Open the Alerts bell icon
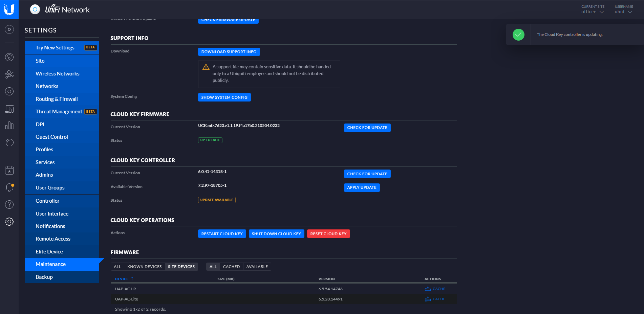The height and width of the screenshot is (314, 644). tap(9, 187)
